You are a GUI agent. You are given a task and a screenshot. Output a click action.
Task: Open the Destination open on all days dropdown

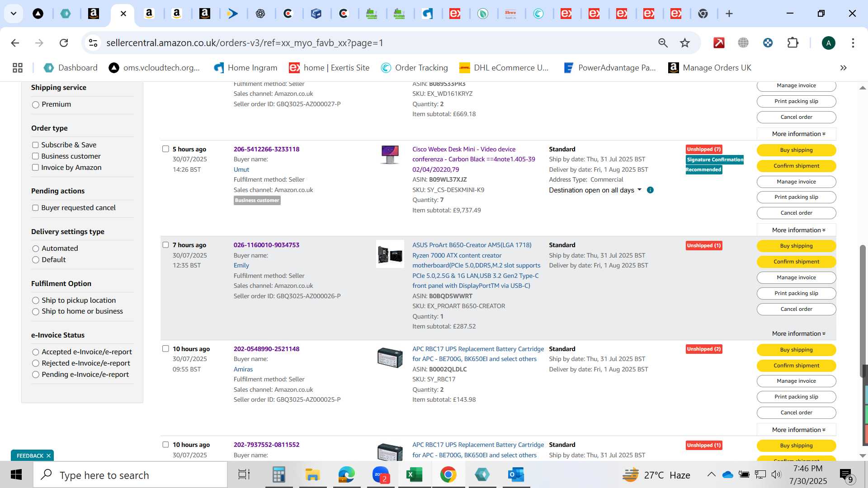click(x=595, y=190)
